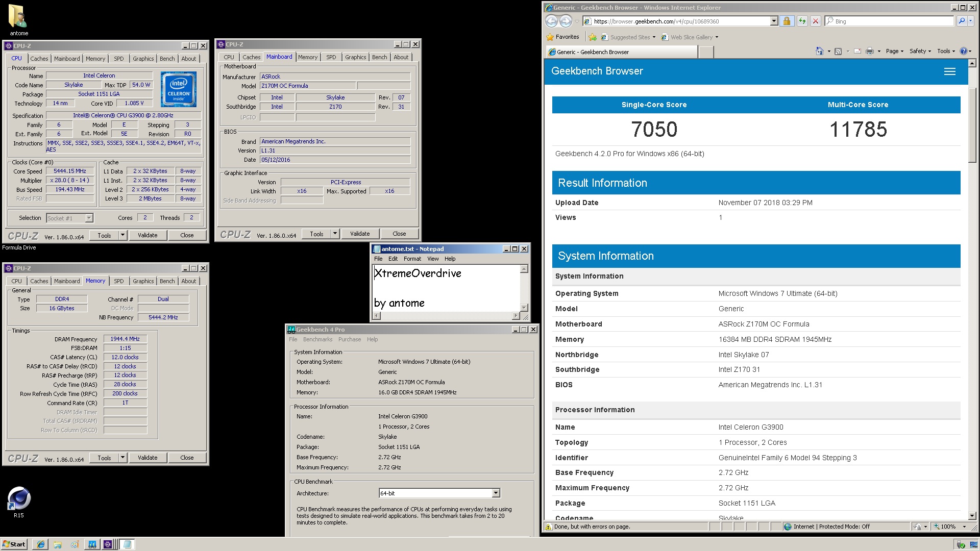Click Notepad's horizontal scrollbar left arrow

[x=377, y=316]
